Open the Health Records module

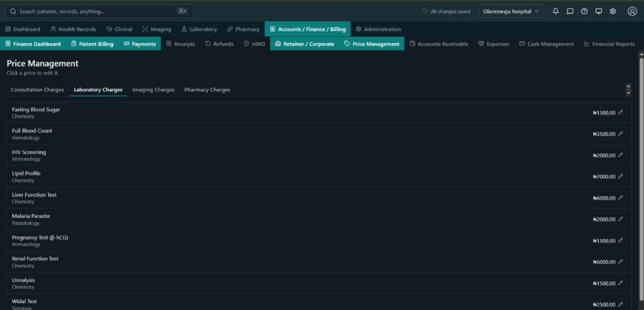(73, 29)
